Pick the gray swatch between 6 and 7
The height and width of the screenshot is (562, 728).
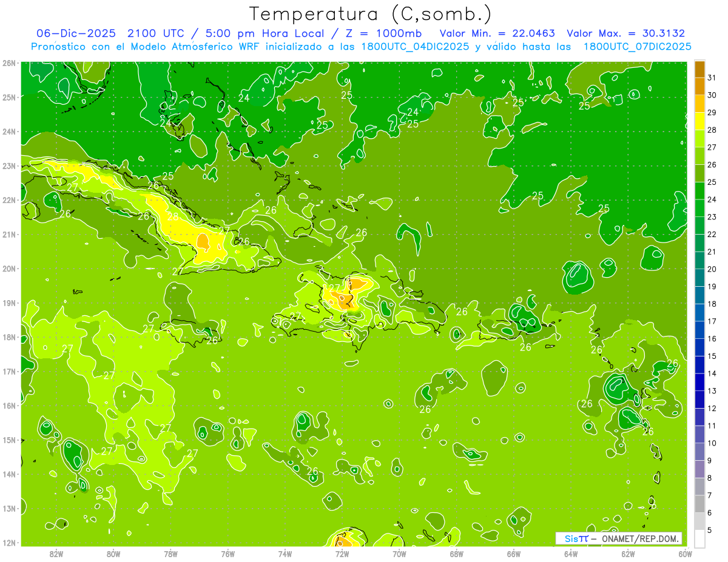tap(699, 504)
